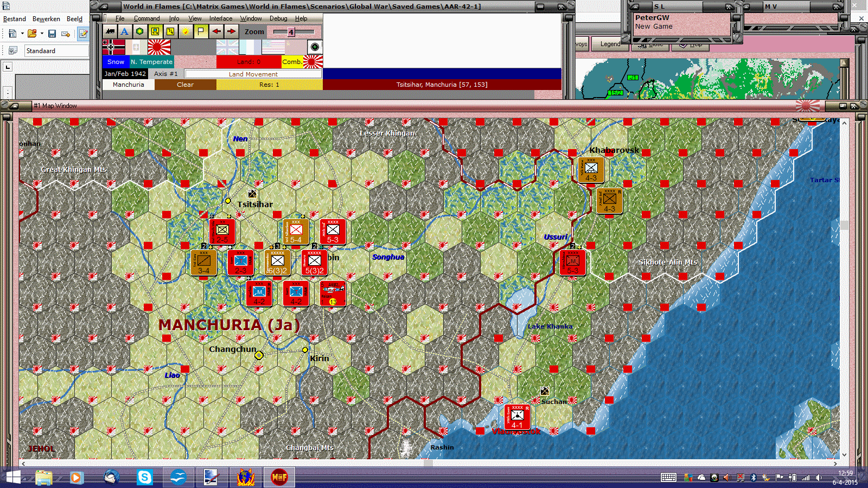868x488 pixels.
Task: Select the 4-1 unit at Vladivostok
Action: 517,417
